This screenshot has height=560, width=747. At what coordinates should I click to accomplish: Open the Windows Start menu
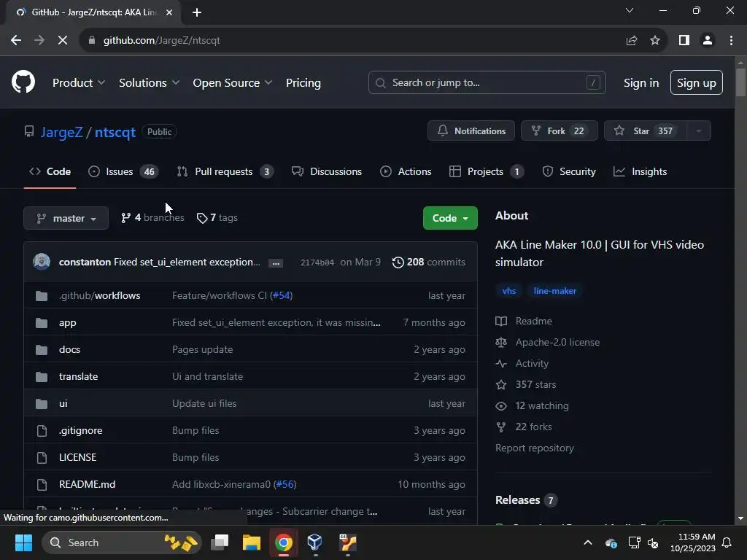(23, 542)
